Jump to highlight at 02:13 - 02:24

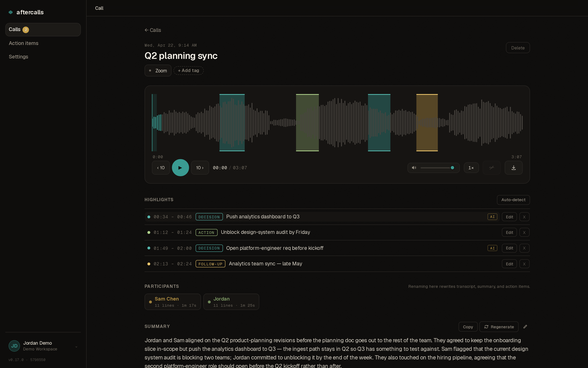[173, 264]
